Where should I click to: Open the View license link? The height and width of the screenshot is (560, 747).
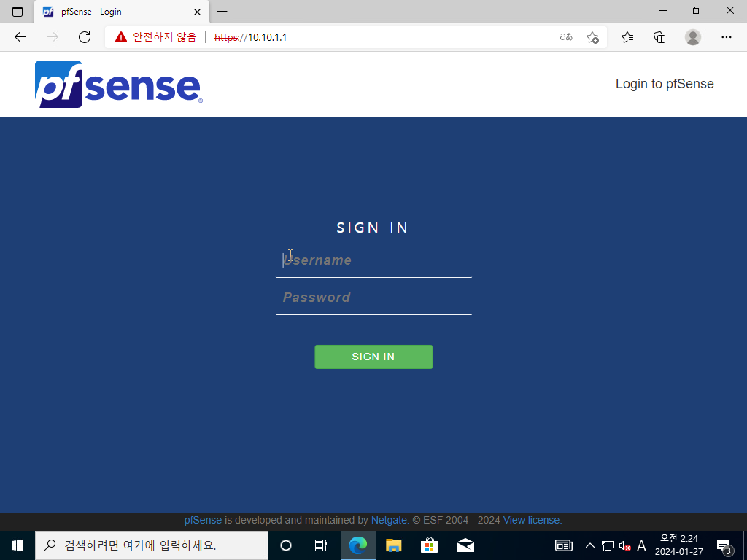pyautogui.click(x=532, y=520)
